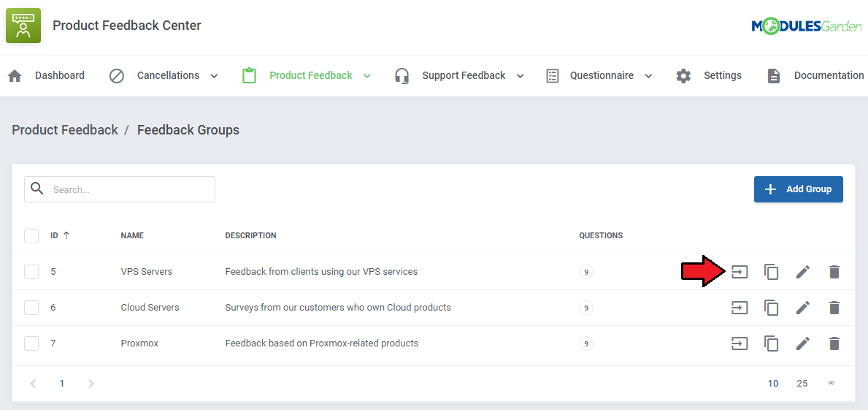868x410 pixels.
Task: Show 25 entries per page
Action: (x=802, y=384)
